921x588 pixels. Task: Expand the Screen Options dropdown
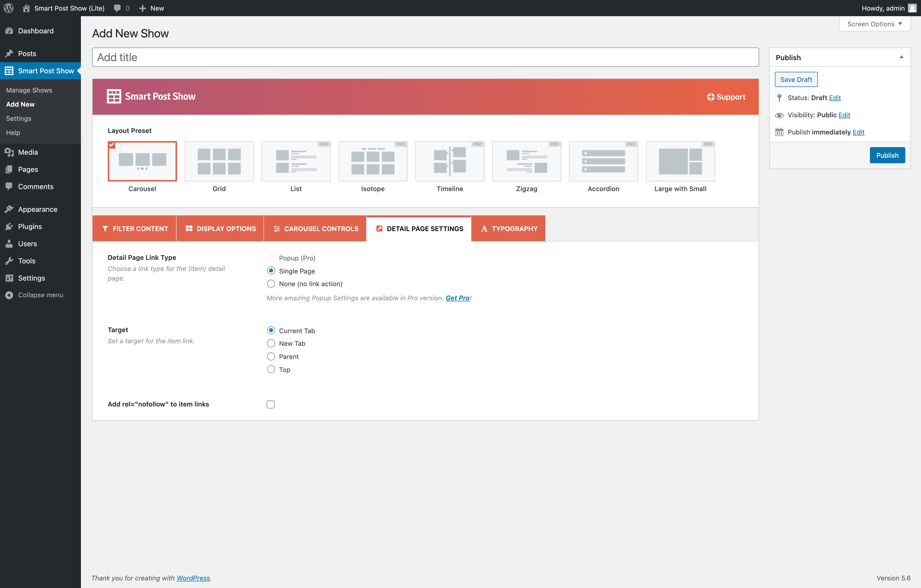coord(874,24)
